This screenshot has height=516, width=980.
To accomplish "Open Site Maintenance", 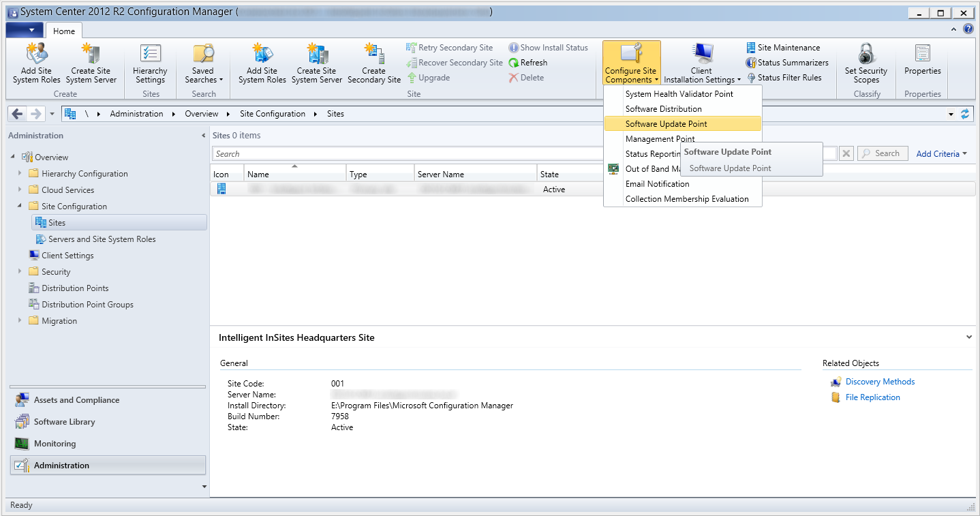I will (783, 48).
